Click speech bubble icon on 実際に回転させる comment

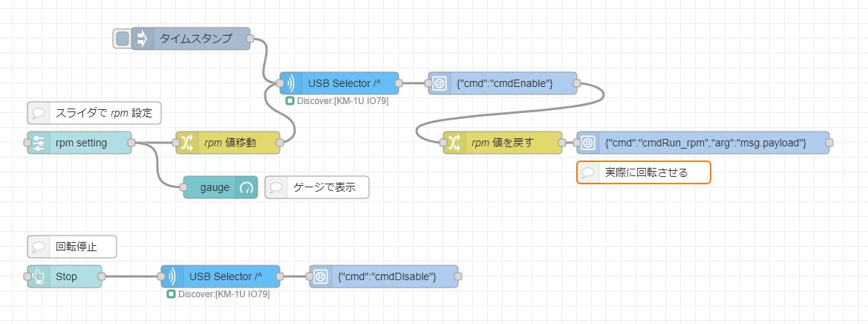click(587, 173)
